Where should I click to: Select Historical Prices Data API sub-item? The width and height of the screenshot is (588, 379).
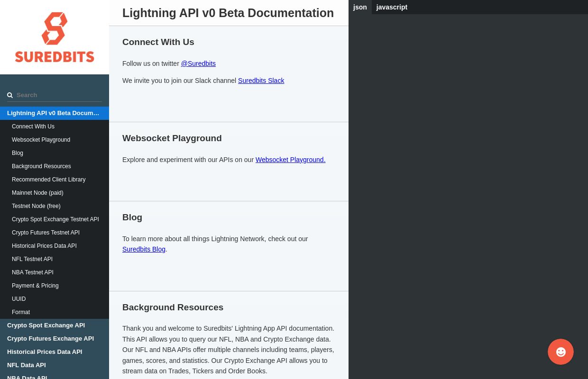(x=55, y=246)
